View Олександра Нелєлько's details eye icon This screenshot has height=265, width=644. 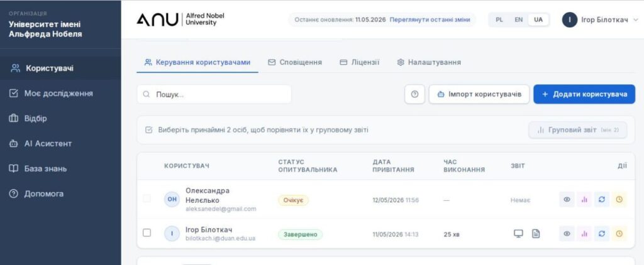(567, 200)
